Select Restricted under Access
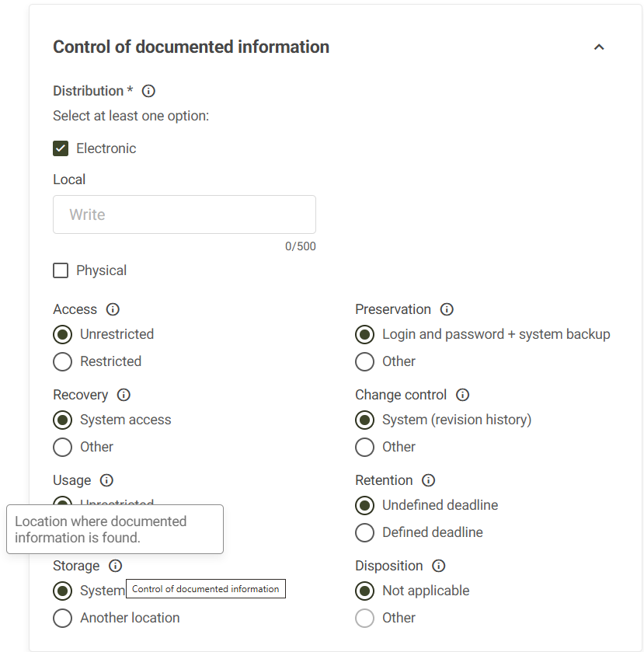The image size is (644, 652). (x=62, y=362)
